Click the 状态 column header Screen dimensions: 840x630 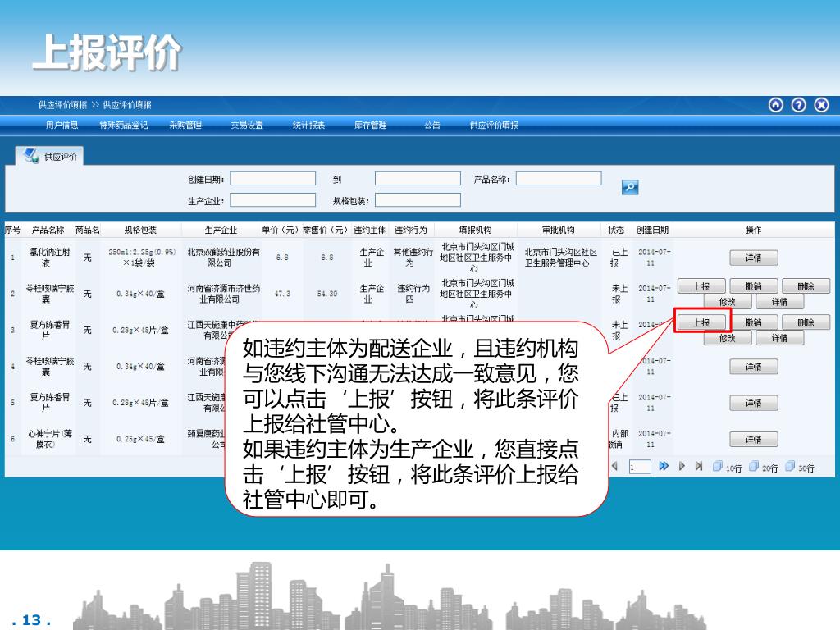[x=616, y=230]
